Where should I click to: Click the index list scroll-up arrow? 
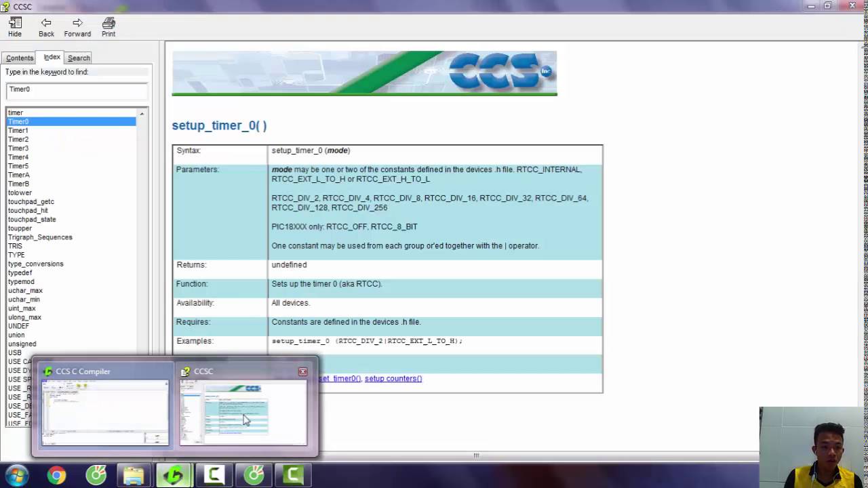point(142,113)
